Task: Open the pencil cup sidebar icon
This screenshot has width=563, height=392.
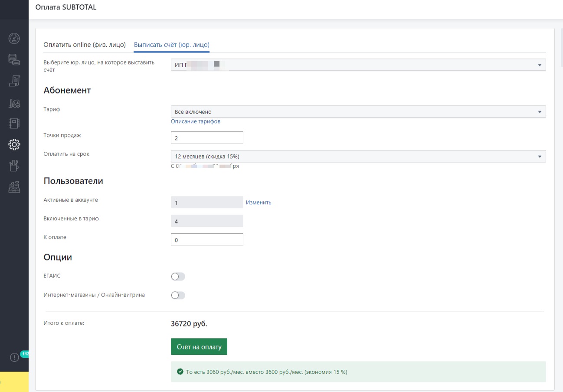Action: pos(14,166)
